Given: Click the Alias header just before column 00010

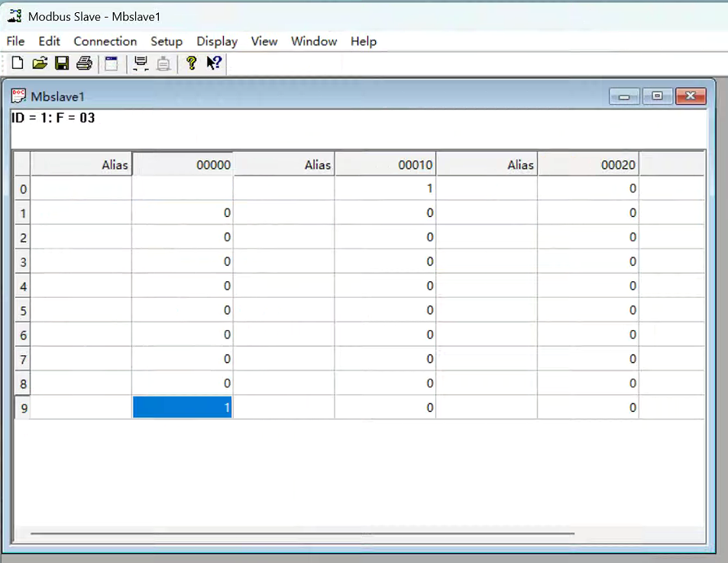Looking at the screenshot, I should pyautogui.click(x=283, y=164).
